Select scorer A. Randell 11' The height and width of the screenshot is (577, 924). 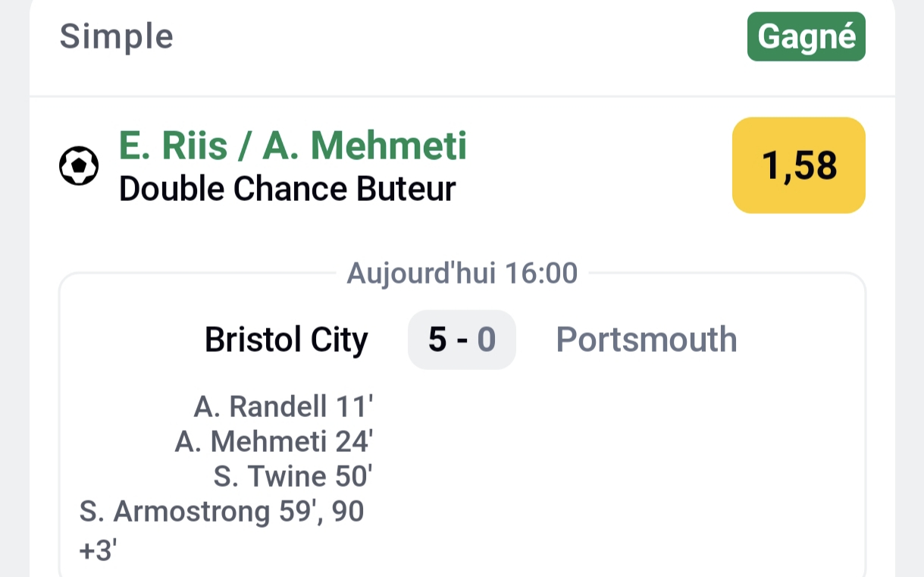point(283,407)
